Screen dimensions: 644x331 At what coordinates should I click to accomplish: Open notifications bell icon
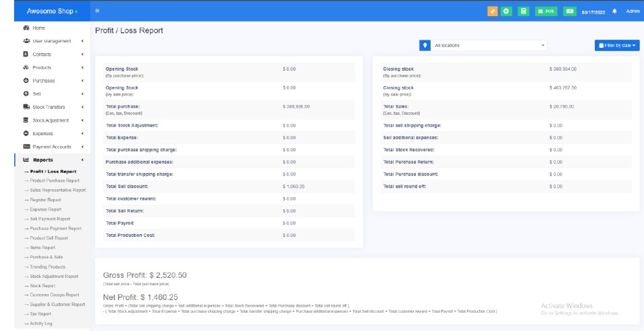point(614,11)
